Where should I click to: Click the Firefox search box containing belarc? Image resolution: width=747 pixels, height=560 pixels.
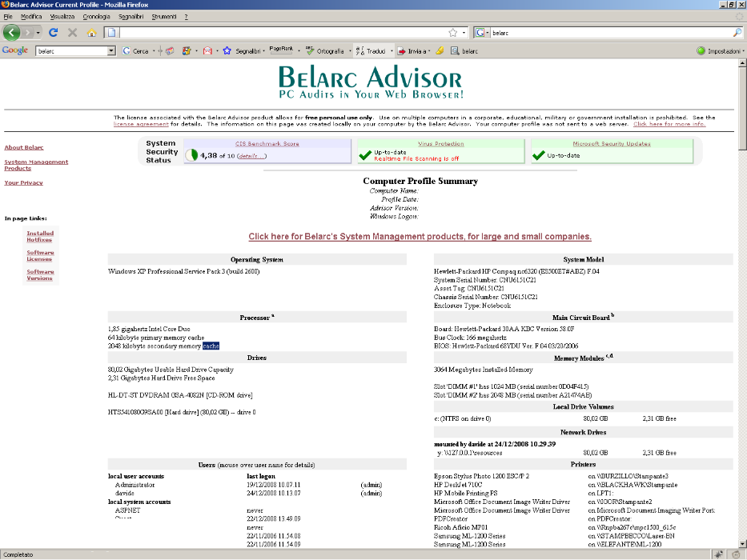(x=611, y=32)
